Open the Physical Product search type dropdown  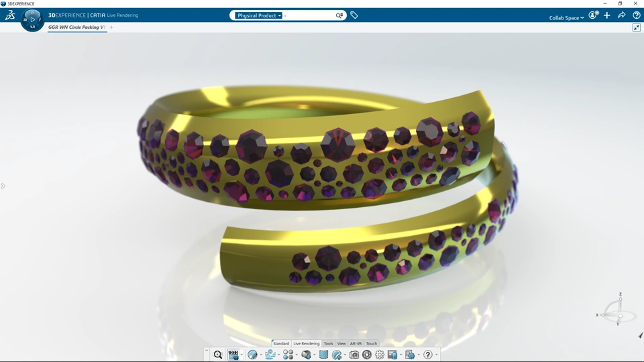[x=259, y=15]
